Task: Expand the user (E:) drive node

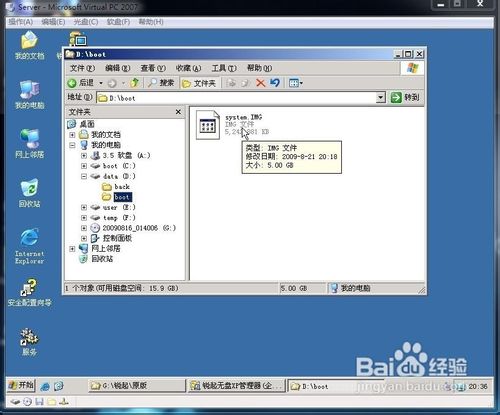Action: [84, 207]
